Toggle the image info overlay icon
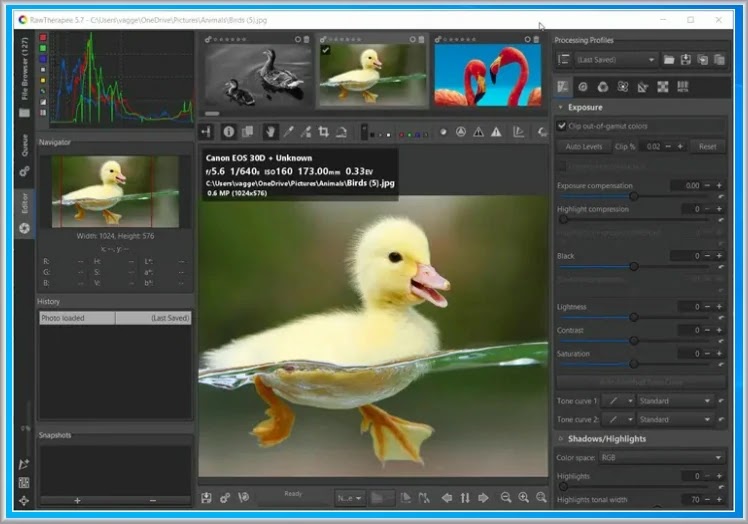The height and width of the screenshot is (524, 748). 229,132
